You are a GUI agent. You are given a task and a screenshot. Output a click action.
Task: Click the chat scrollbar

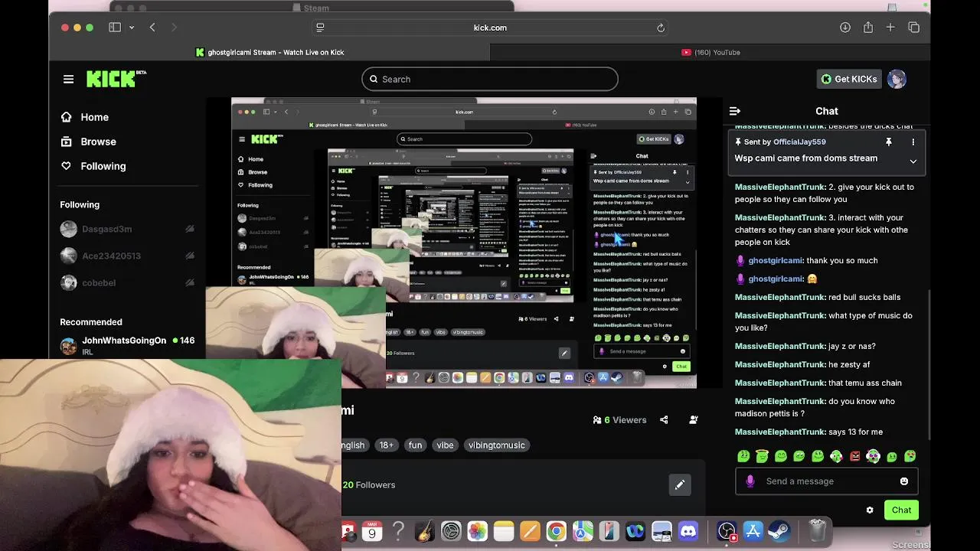pyautogui.click(x=929, y=364)
